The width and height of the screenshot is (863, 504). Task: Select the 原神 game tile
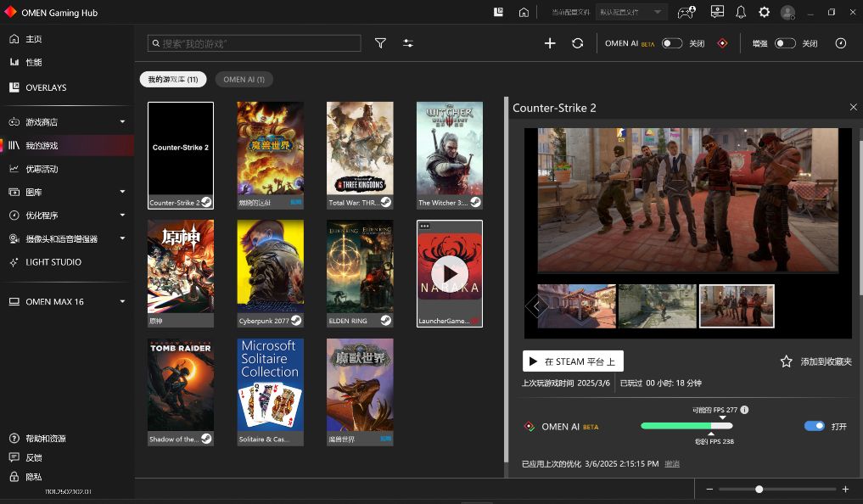pyautogui.click(x=181, y=273)
